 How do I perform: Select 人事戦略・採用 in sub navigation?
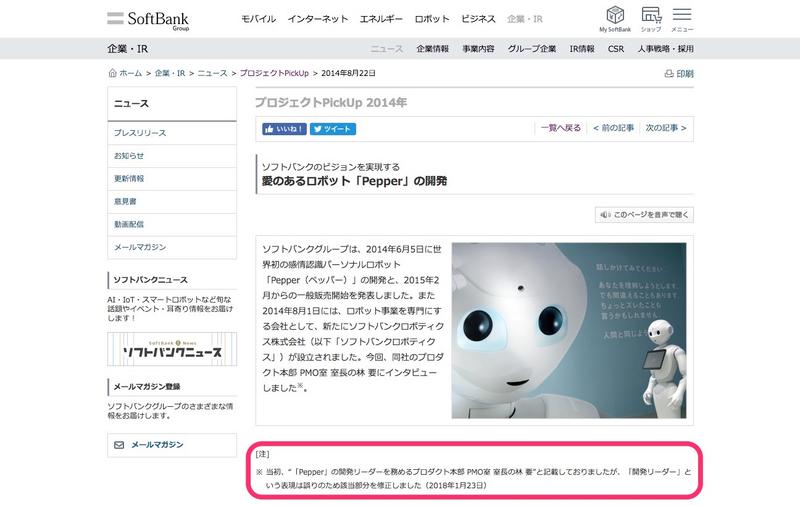(665, 49)
